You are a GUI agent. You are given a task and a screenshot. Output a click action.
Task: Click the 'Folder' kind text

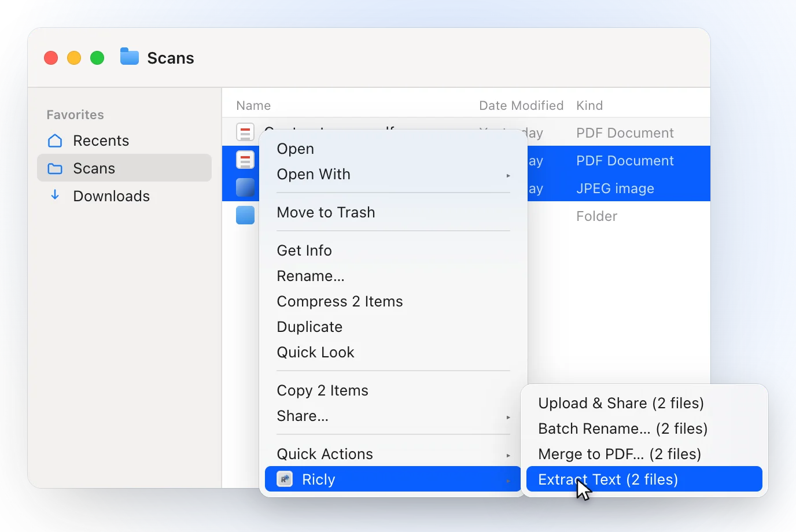click(x=596, y=216)
